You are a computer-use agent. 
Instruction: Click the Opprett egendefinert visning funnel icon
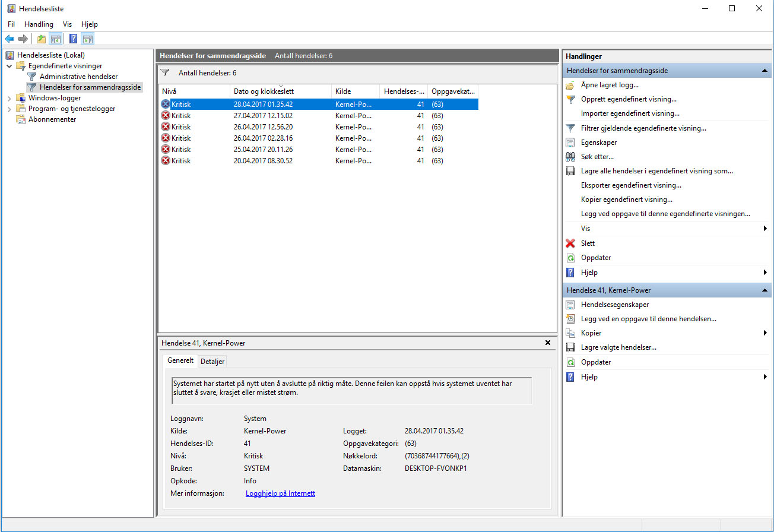tap(570, 99)
